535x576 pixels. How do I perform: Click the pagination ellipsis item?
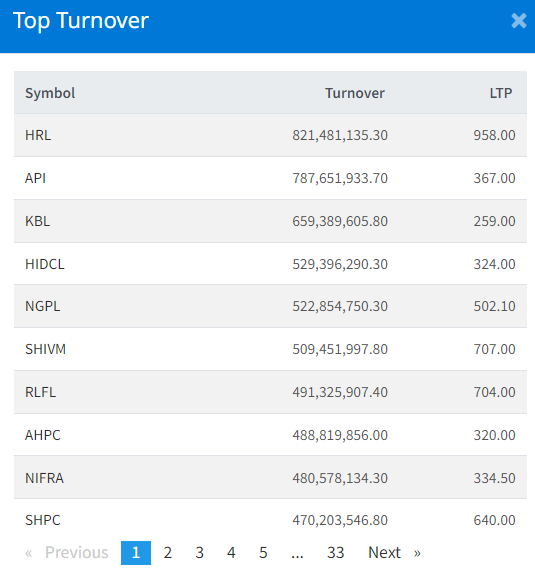(x=297, y=552)
